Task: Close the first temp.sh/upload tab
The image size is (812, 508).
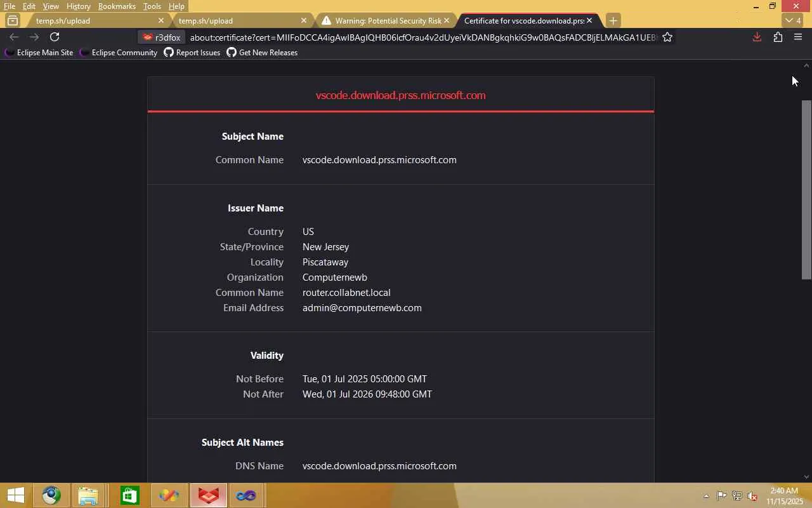Action: pos(161,20)
